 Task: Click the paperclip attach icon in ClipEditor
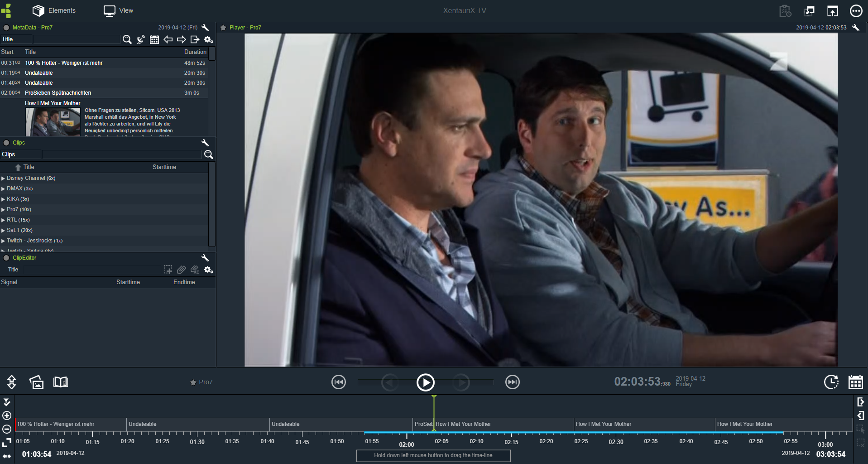tap(182, 270)
